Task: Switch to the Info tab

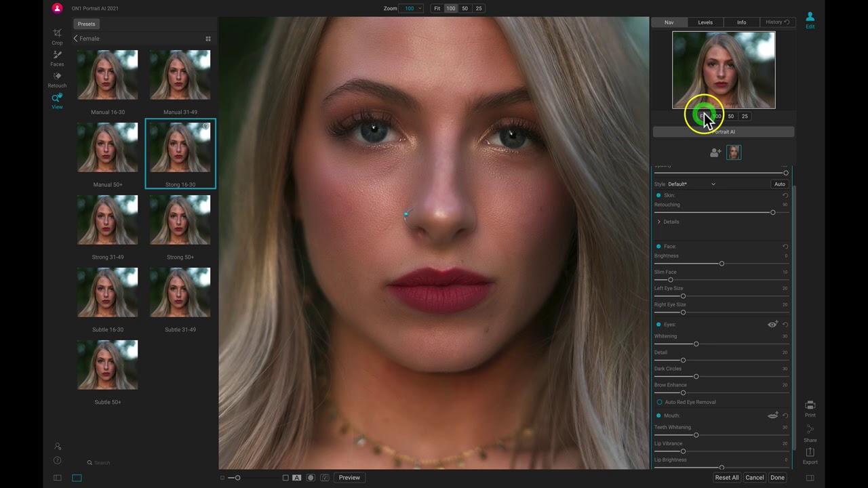Action: click(741, 22)
